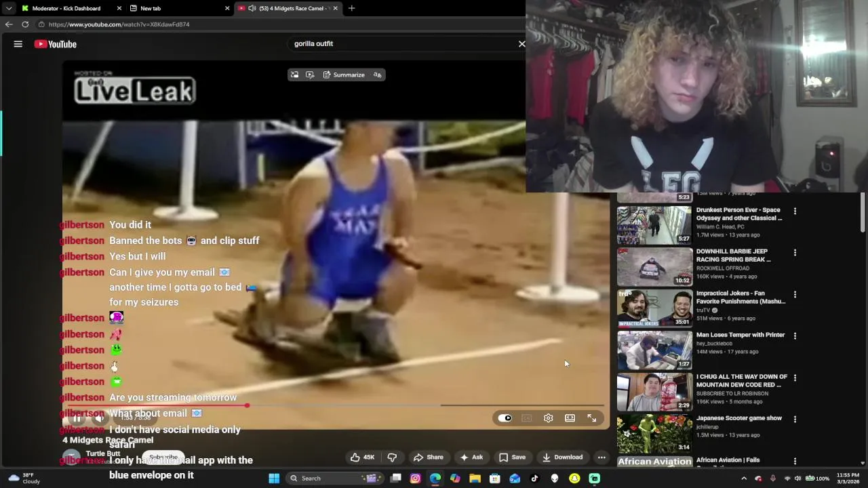This screenshot has height=488, width=868.
Task: Save the video to a playlist
Action: pos(512,457)
